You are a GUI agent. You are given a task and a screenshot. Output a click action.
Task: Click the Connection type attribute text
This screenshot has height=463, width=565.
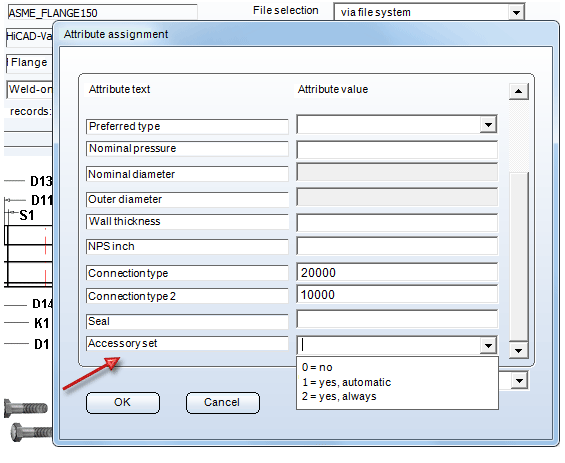tap(187, 273)
